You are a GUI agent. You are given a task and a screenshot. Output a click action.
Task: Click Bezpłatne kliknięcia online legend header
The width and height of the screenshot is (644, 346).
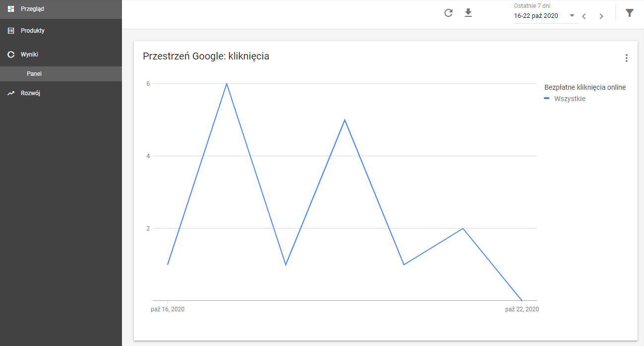[584, 87]
